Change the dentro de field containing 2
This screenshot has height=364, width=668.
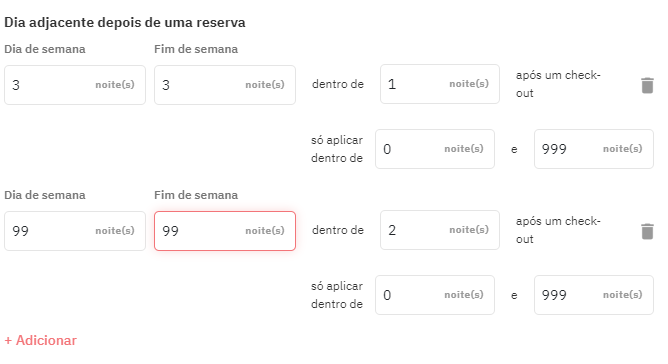(x=440, y=230)
